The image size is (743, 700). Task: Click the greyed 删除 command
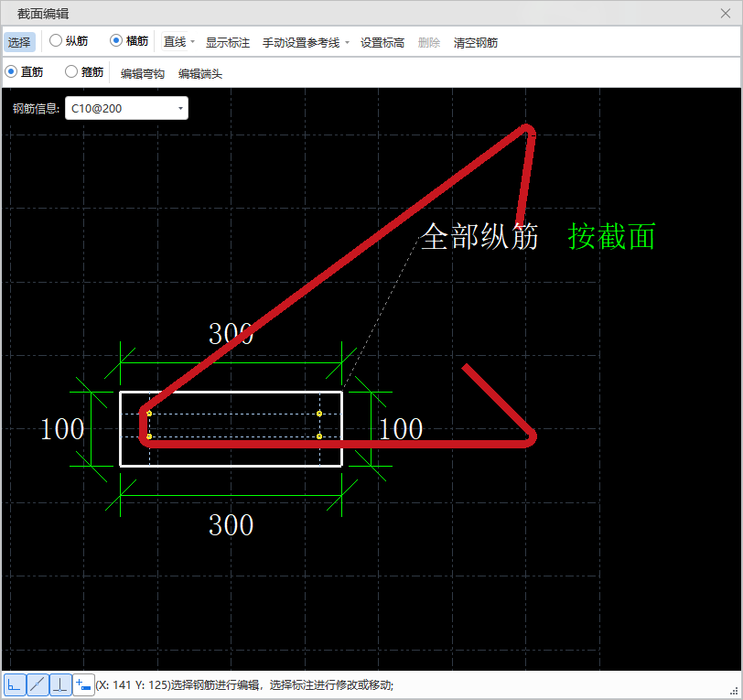[429, 43]
